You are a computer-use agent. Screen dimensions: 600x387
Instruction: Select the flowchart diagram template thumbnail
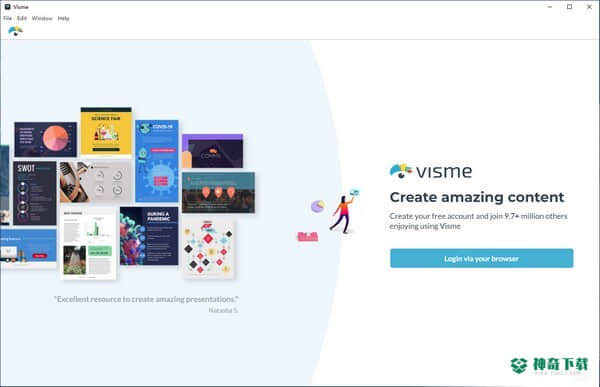208,247
